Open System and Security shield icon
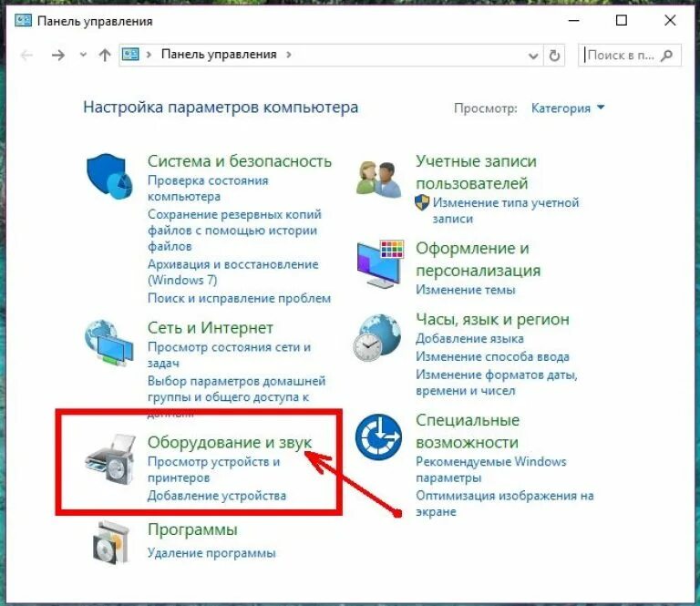Screen dimensions: 700x606 click(x=109, y=175)
